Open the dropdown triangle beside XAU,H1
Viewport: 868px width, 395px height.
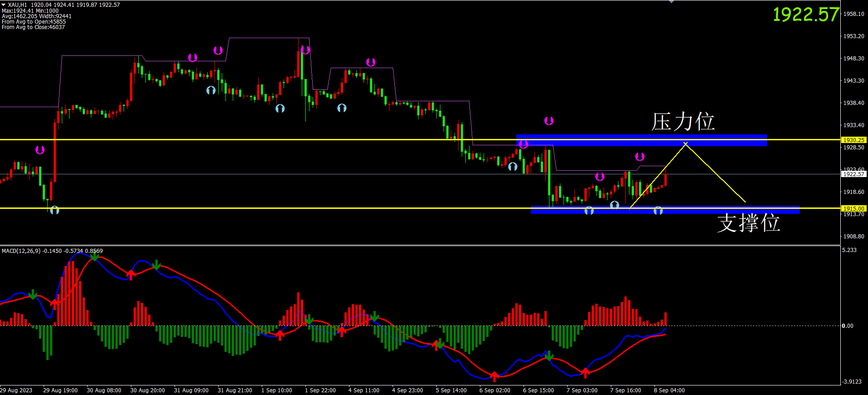pos(4,5)
